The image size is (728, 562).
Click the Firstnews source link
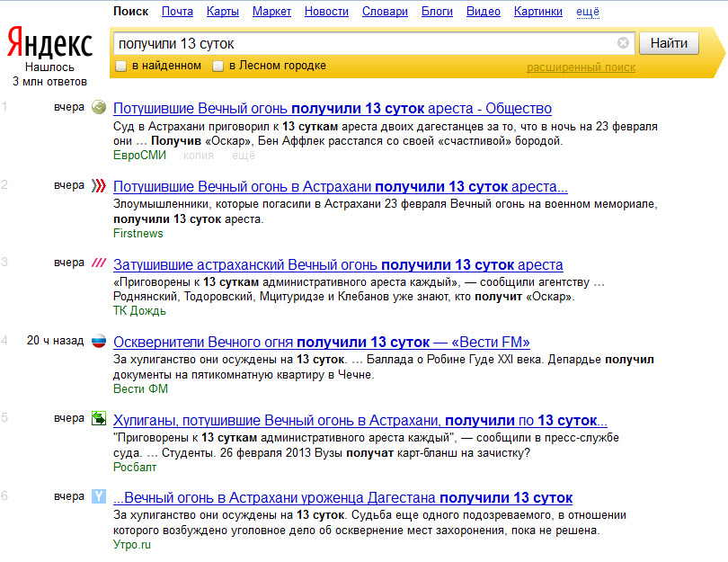click(138, 233)
